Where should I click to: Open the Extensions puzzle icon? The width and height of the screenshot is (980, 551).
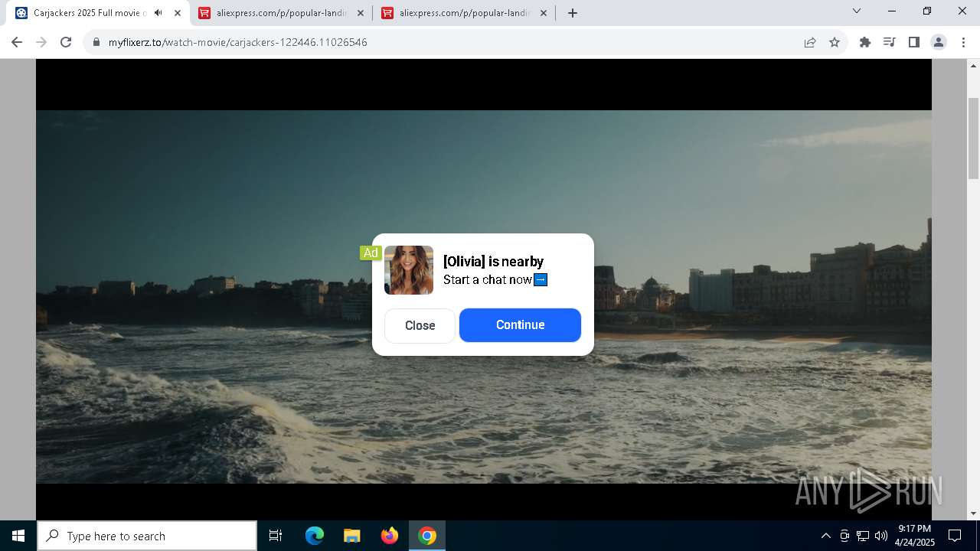pyautogui.click(x=865, y=42)
